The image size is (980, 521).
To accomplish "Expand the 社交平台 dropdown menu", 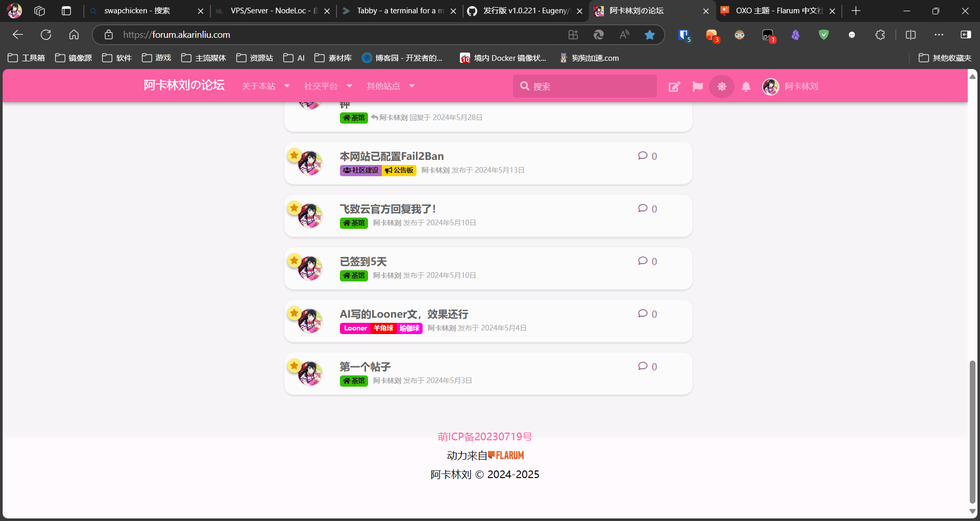I will coord(328,86).
